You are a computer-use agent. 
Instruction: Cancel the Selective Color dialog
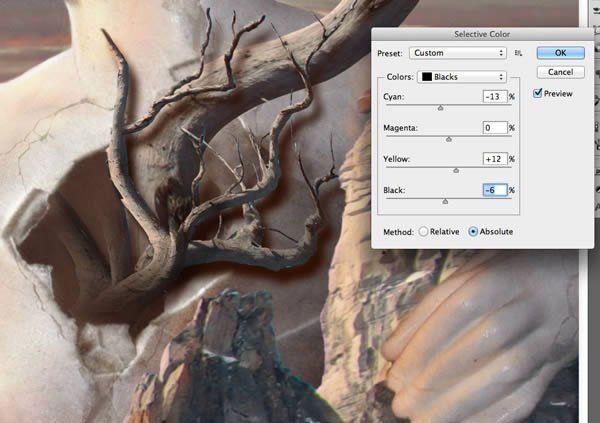point(560,72)
